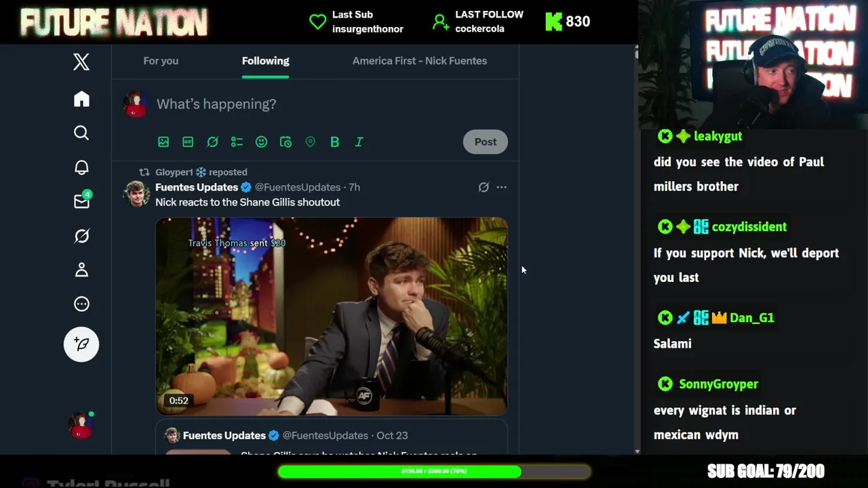The height and width of the screenshot is (488, 868).
Task: Toggle bold text formatting in composer
Action: (334, 142)
